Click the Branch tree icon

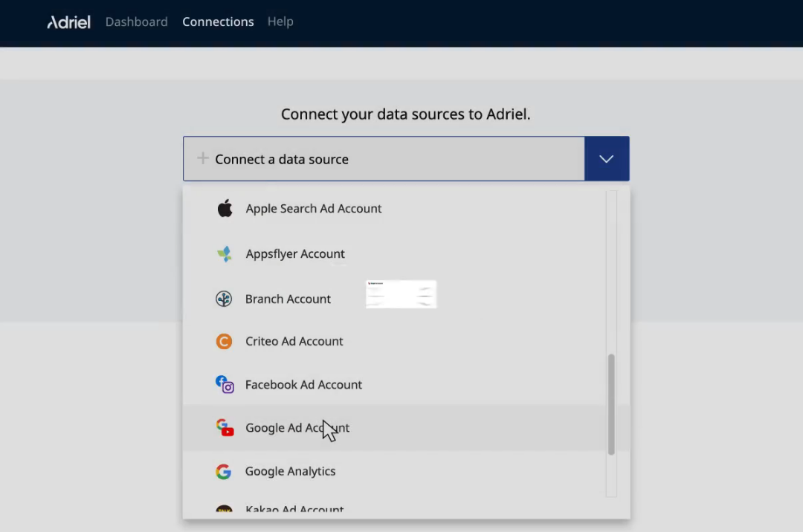tap(224, 299)
